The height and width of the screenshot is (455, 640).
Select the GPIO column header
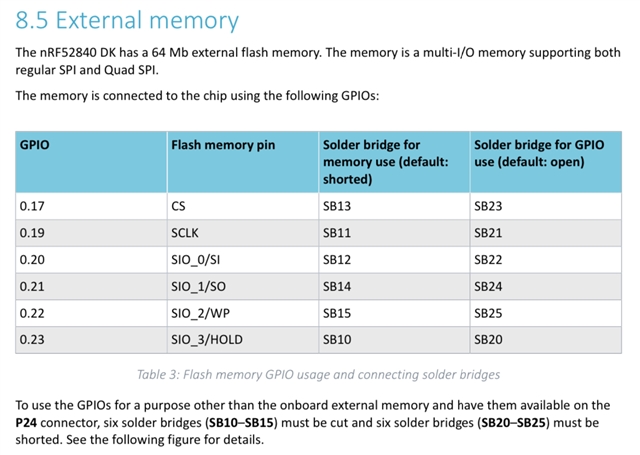click(91, 162)
